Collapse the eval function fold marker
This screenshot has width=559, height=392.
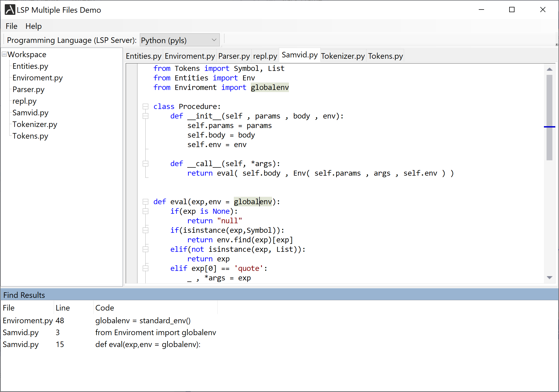pyautogui.click(x=145, y=201)
